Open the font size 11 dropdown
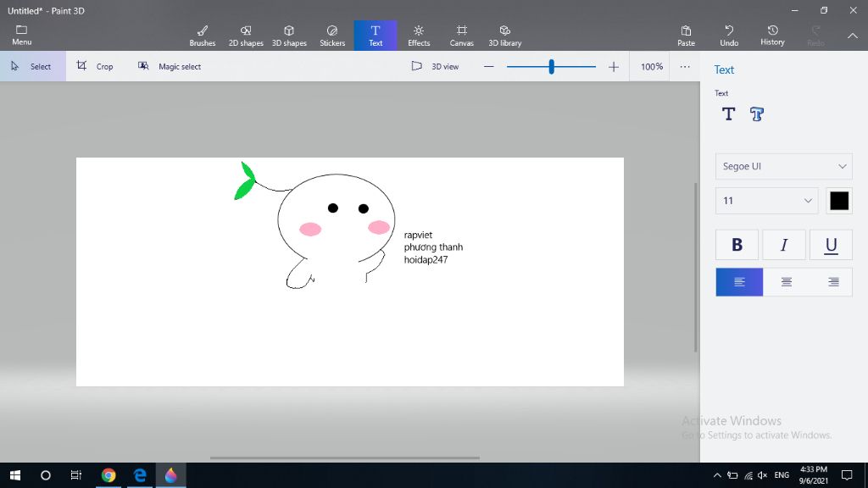868x488 pixels. pos(766,200)
